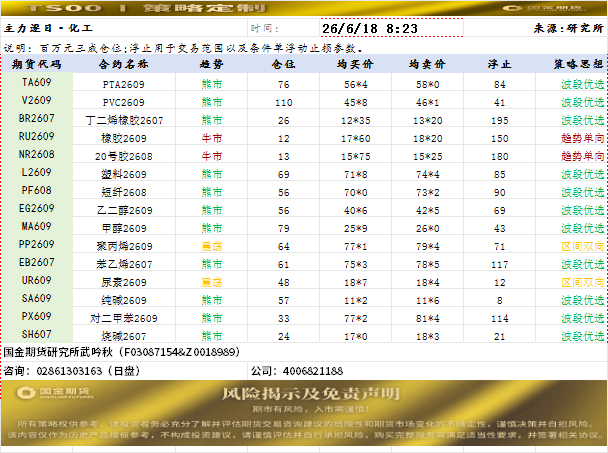Screen dimensions: 608x453
Task: Click the MA609 code cell
Action: pos(37,226)
